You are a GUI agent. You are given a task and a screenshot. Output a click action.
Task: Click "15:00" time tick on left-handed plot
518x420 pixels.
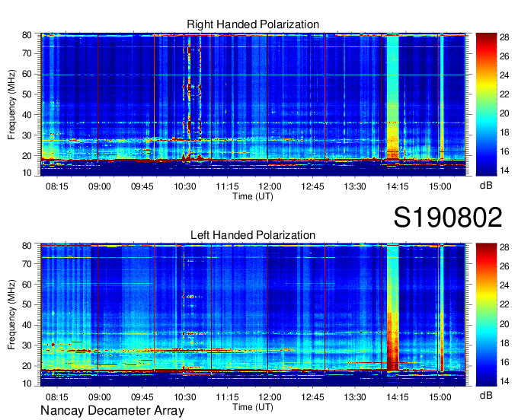[440, 397]
